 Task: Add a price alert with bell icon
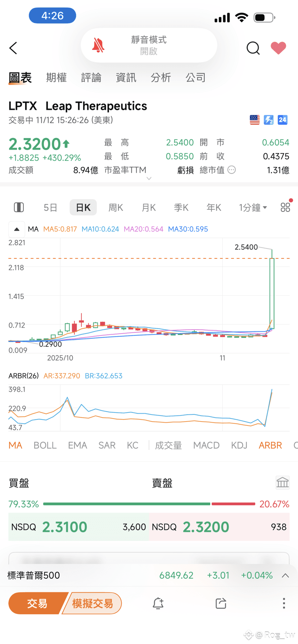[x=158, y=603]
